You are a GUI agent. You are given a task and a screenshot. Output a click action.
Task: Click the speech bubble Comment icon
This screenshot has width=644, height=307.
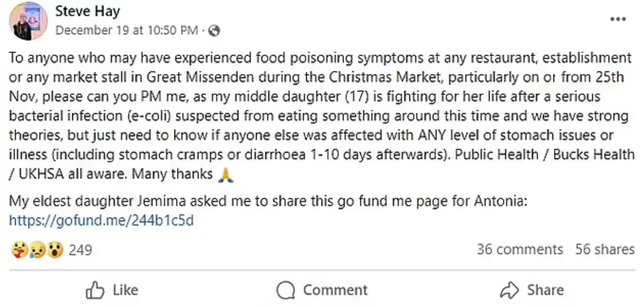click(x=286, y=290)
